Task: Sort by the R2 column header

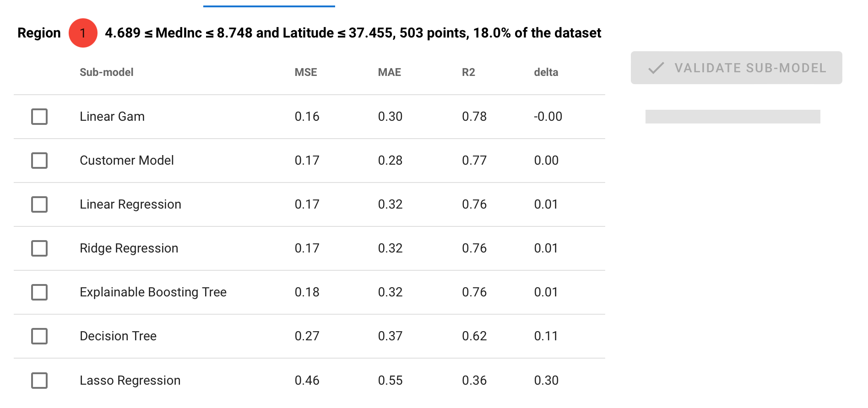Action: point(468,72)
